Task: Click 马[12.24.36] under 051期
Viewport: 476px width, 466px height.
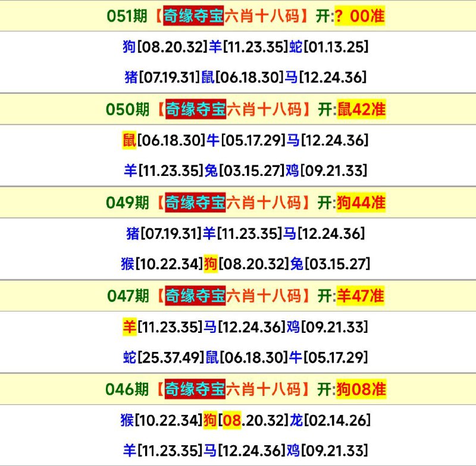Action: point(325,77)
